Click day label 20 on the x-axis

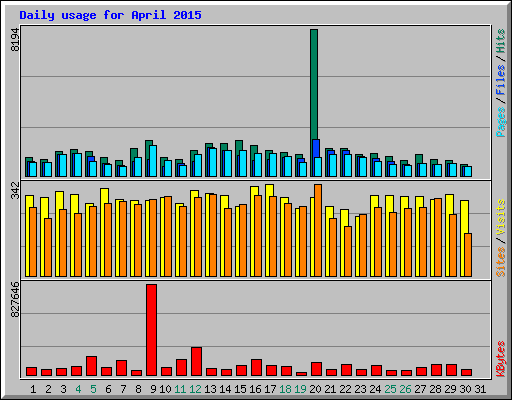pos(315,389)
